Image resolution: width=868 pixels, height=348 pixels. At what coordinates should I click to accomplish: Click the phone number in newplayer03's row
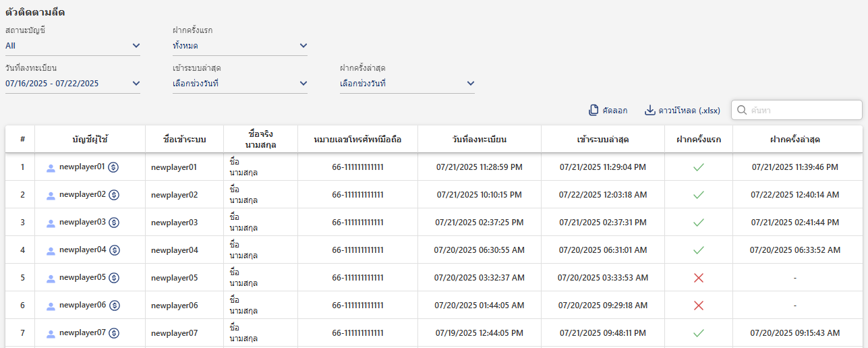(x=358, y=223)
